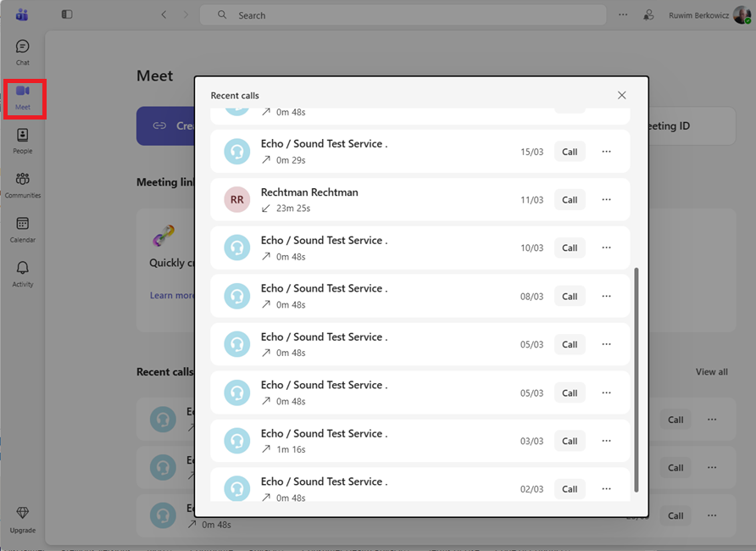
Task: Open more options for 10/03 call
Action: 607,248
